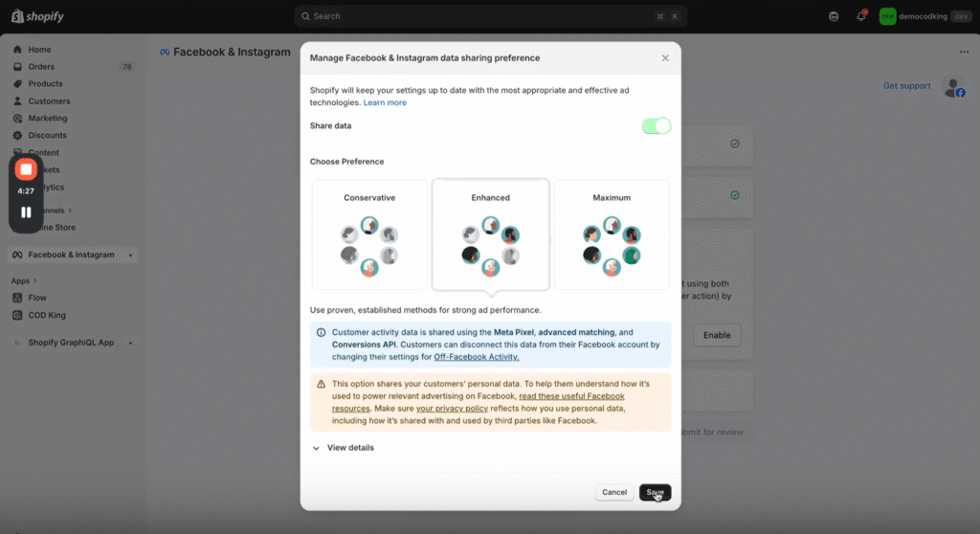Open the Off-Facebook Activity link
This screenshot has height=534, width=980.
tap(477, 357)
